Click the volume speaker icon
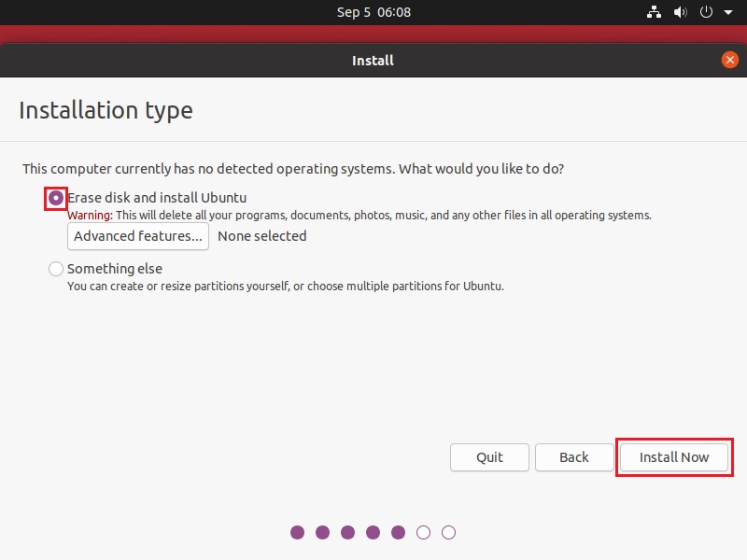The width and height of the screenshot is (747, 560). coord(680,12)
